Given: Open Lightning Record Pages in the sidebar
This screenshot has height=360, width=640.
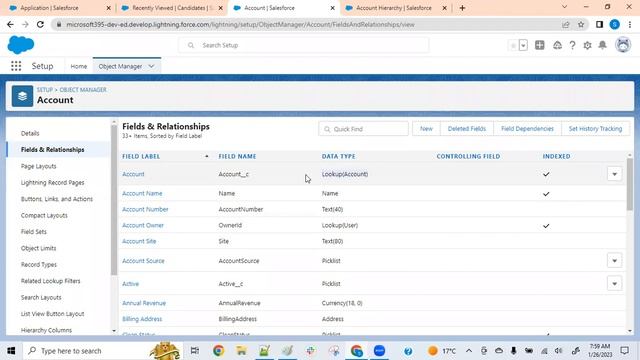Looking at the screenshot, I should [53, 182].
